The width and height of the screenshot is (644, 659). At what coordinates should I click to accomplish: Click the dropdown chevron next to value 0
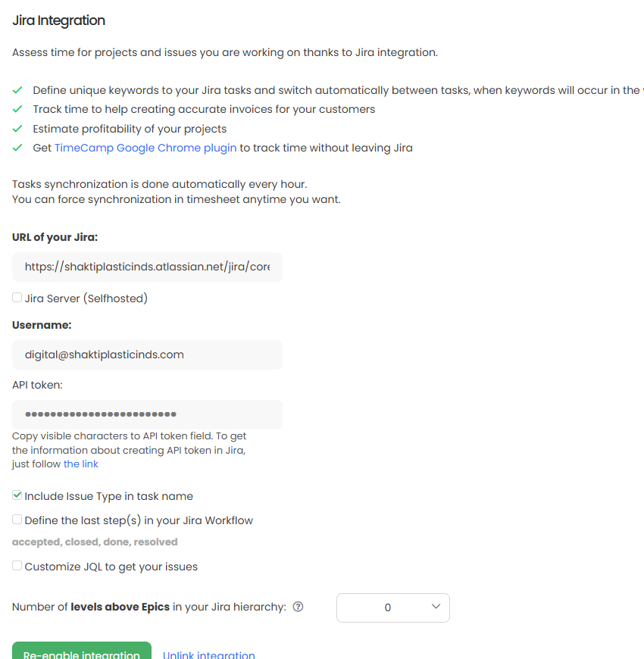pyautogui.click(x=436, y=607)
